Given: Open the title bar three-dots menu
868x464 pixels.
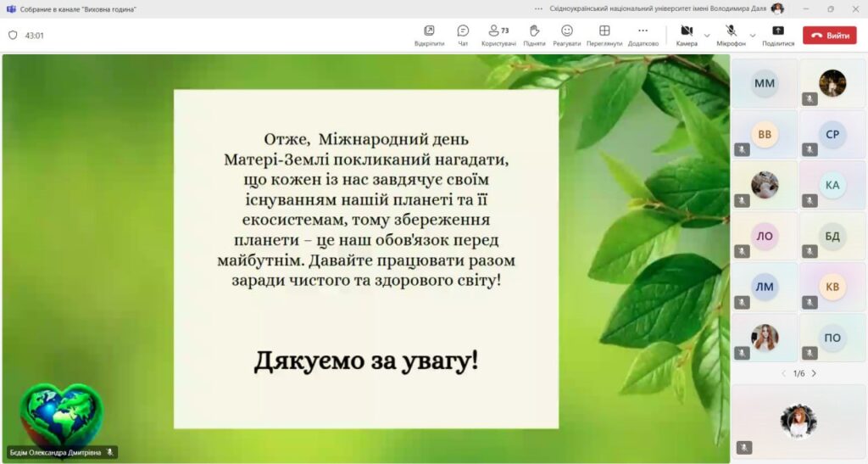Looking at the screenshot, I should click(x=538, y=8).
